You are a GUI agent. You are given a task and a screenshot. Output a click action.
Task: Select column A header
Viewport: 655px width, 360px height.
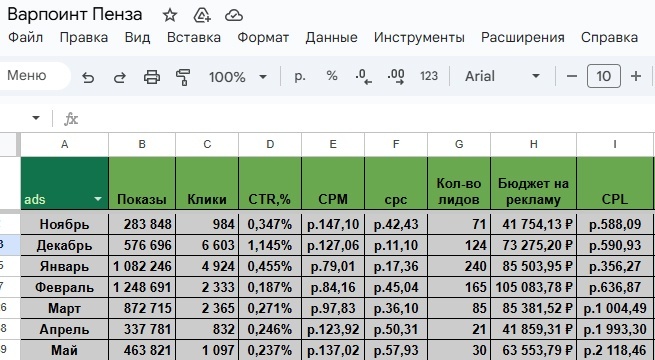point(64,145)
